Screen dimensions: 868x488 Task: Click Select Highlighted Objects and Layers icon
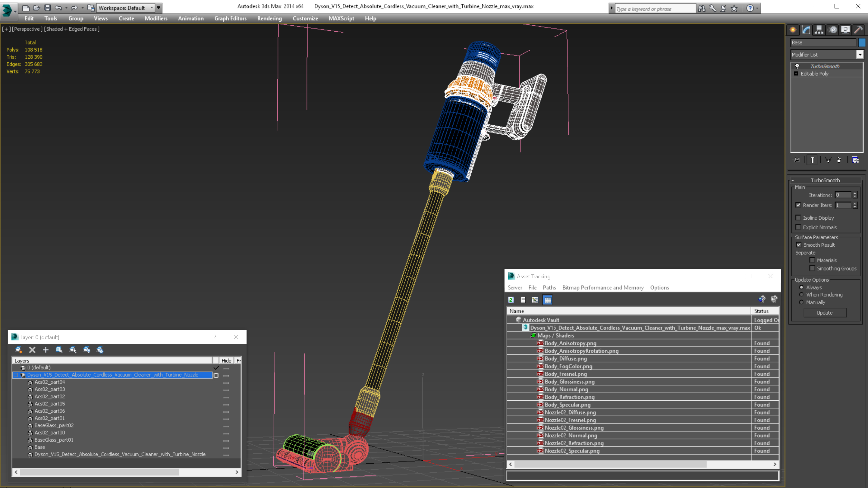(x=59, y=349)
